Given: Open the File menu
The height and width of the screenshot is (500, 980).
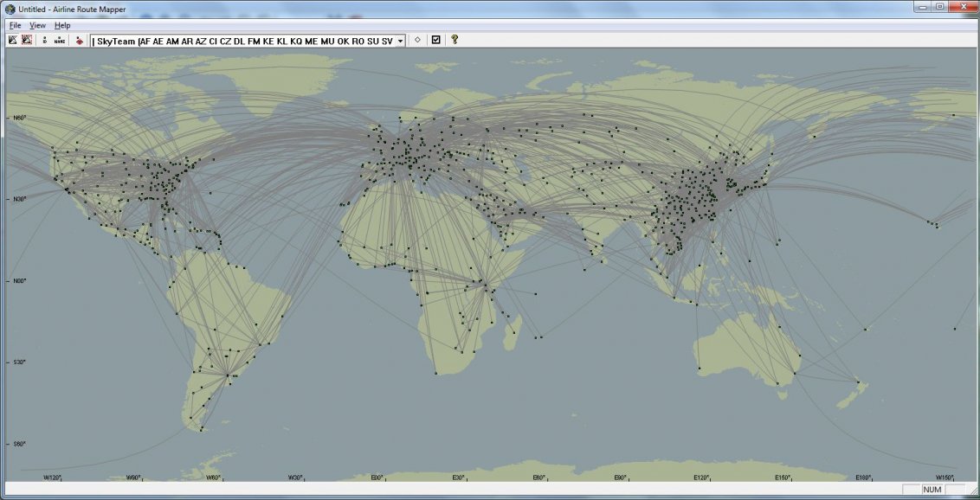Looking at the screenshot, I should pos(16,25).
